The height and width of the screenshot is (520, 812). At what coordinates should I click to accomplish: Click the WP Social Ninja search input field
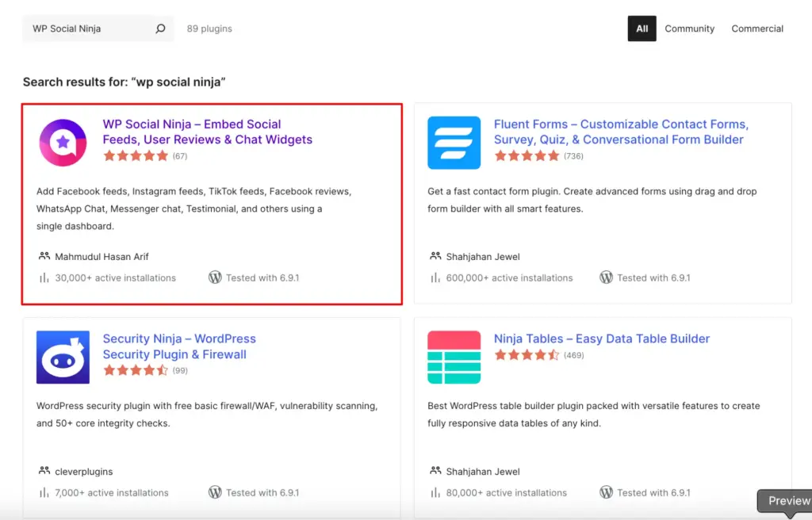[87, 29]
